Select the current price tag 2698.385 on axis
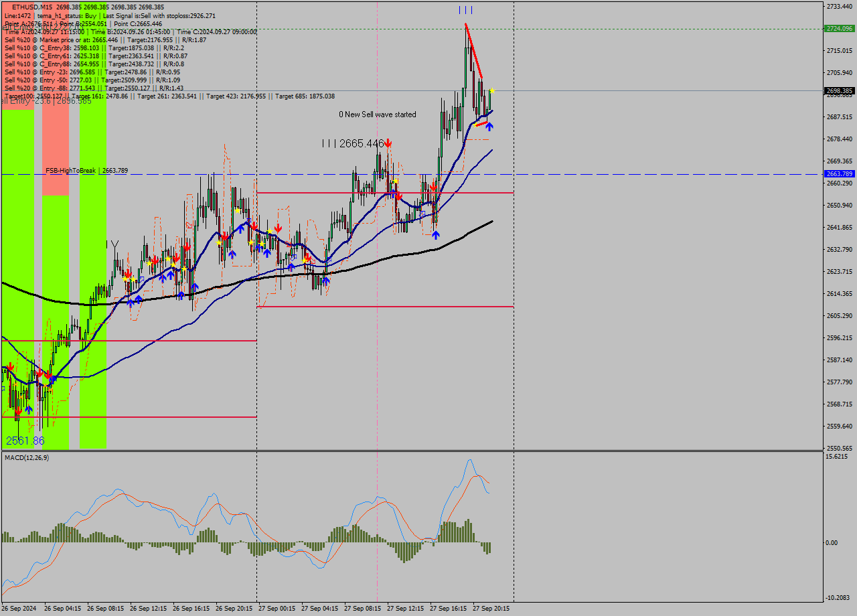The width and height of the screenshot is (857, 616). point(839,90)
